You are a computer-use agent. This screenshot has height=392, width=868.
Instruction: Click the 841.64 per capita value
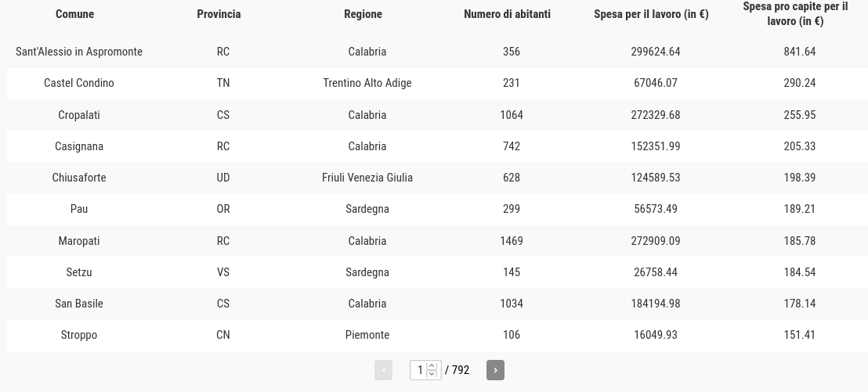[x=799, y=52]
